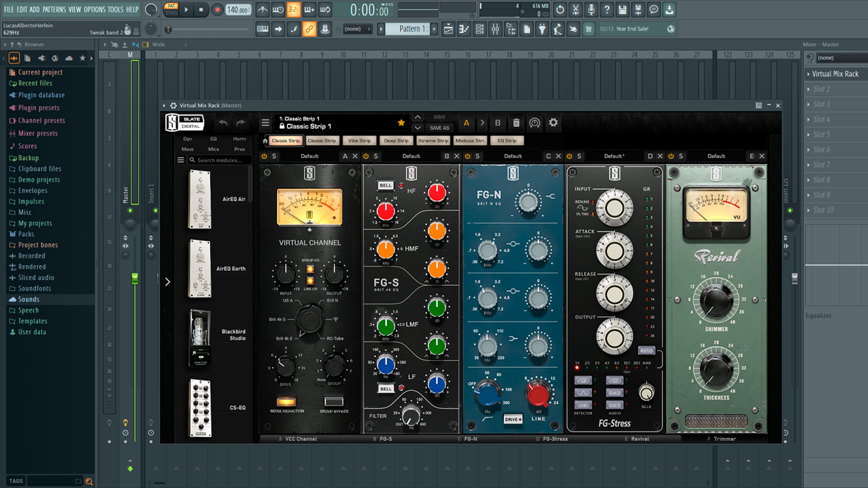
Task: Toggle the metronome icon in the toolbar
Action: pos(262,10)
